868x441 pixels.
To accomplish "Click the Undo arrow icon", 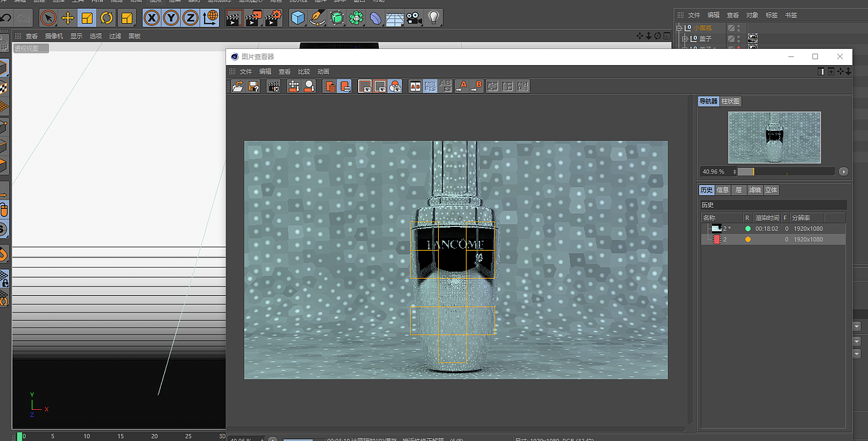I will coord(5,18).
